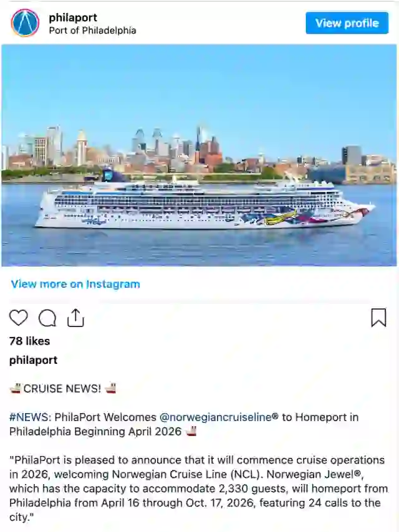Click the quoted PhilaPort announcement paragraph
The width and height of the screenshot is (399, 532).
tap(199, 488)
